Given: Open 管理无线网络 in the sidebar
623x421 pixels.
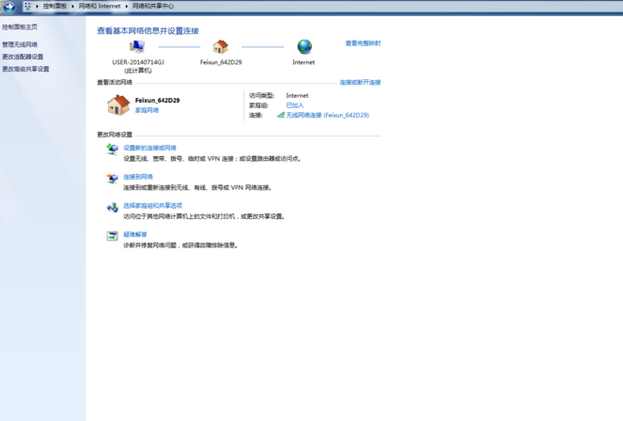Looking at the screenshot, I should tap(20, 45).
